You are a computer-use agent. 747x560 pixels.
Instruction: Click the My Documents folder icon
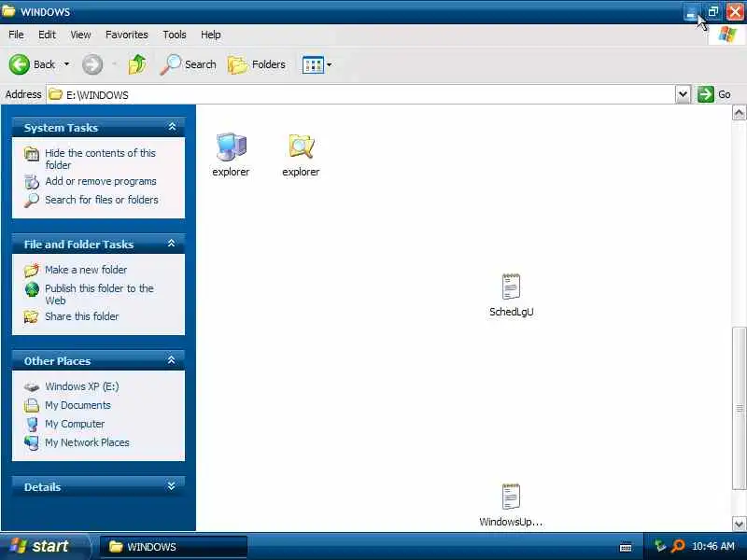coord(32,405)
